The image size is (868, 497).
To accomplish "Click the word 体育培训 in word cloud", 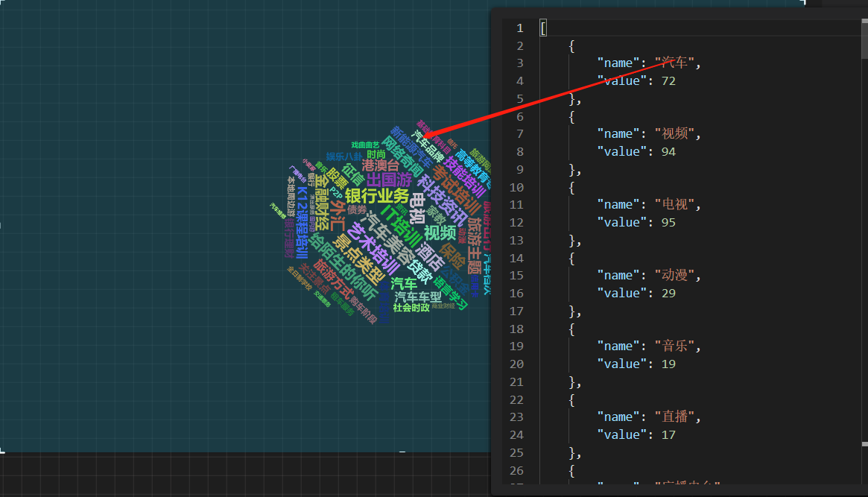I will coord(384,301).
